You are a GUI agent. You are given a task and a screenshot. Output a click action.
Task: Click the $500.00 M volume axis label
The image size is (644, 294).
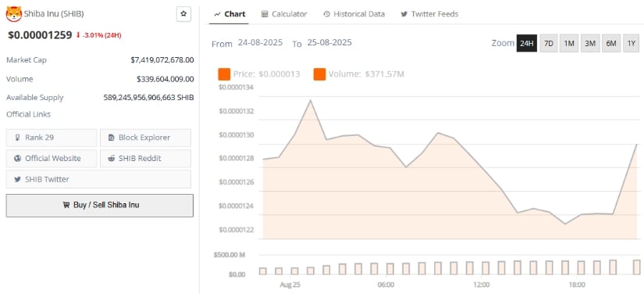tap(229, 255)
